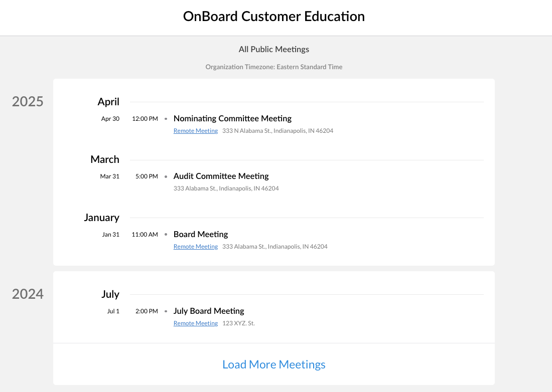Click the Organization Timezone text
552x392 pixels.
coord(274,67)
